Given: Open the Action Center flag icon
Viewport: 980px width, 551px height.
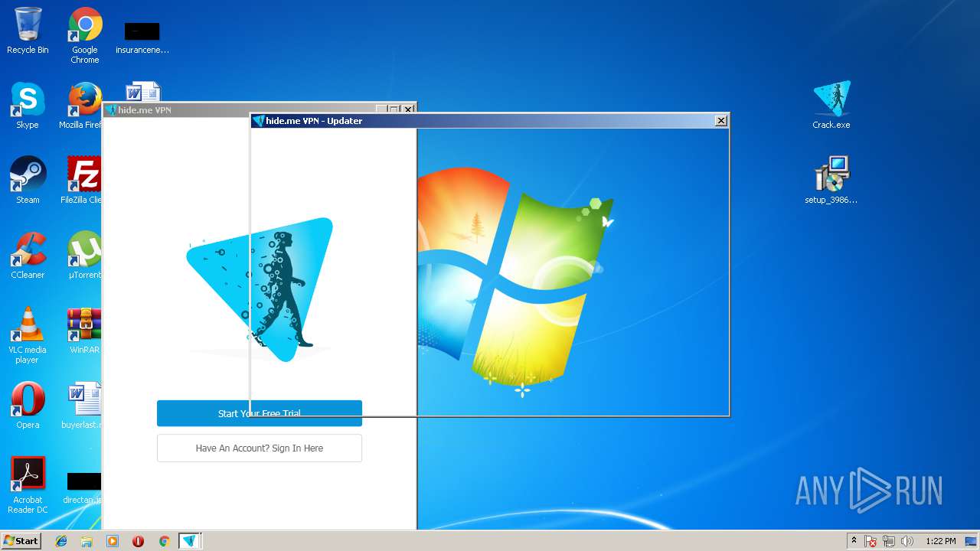Looking at the screenshot, I should [x=871, y=541].
